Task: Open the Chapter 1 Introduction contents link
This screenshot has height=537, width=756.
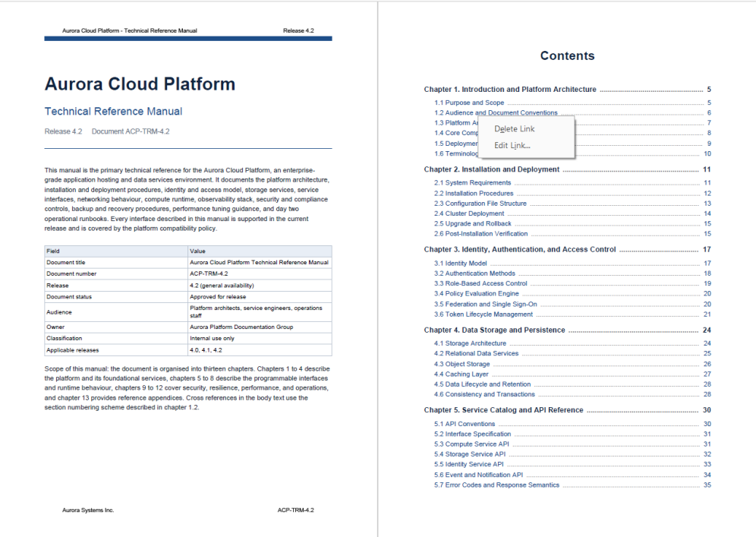Action: [509, 90]
